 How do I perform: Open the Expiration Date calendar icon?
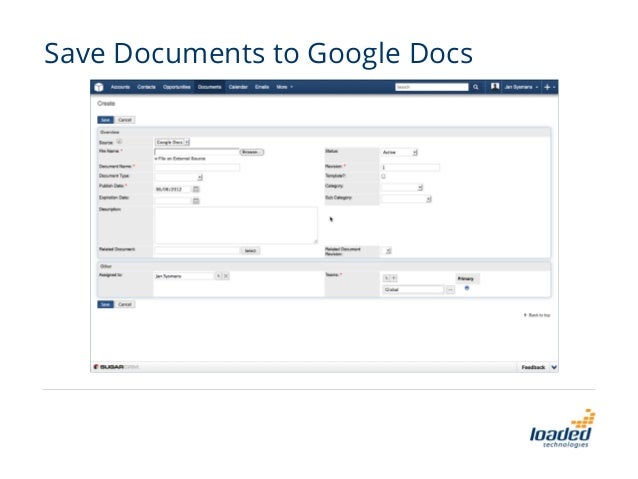tap(196, 201)
